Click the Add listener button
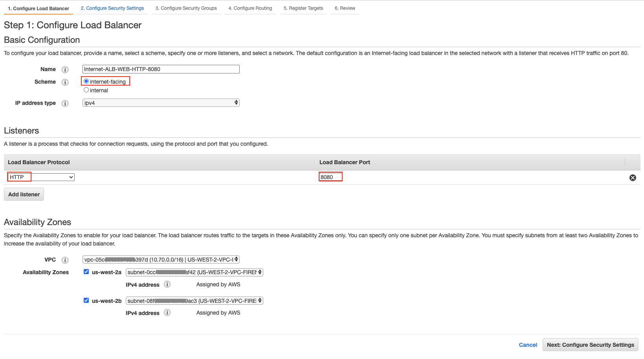The image size is (644, 359). (24, 194)
